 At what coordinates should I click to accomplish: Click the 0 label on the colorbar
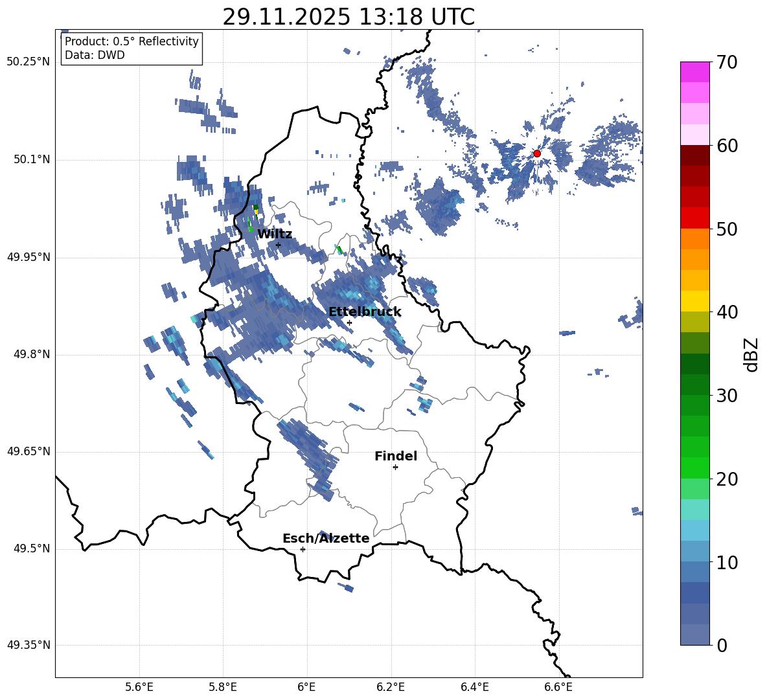coord(722,645)
